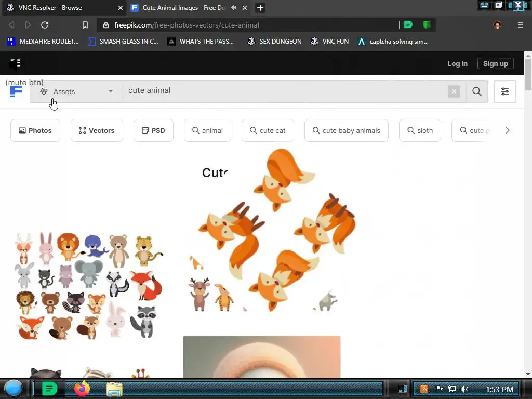This screenshot has width=532, height=399.
Task: Open Firefox from the taskbar
Action: [x=82, y=389]
